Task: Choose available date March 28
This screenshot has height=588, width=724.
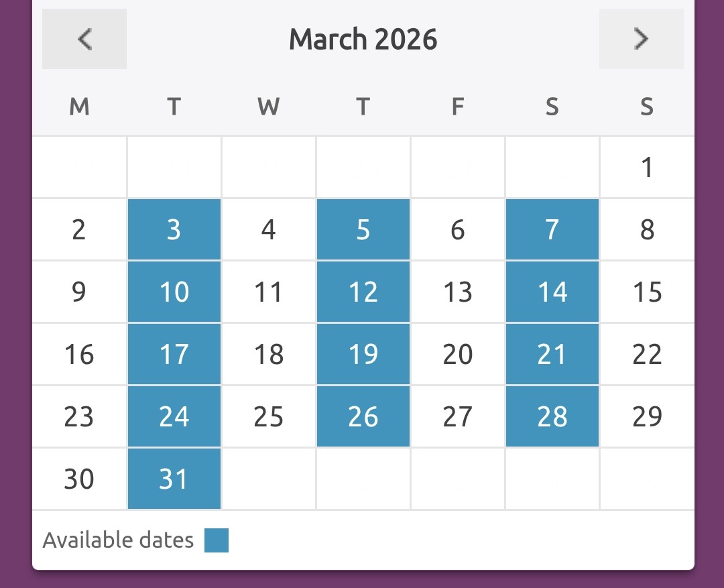Action: pyautogui.click(x=552, y=416)
